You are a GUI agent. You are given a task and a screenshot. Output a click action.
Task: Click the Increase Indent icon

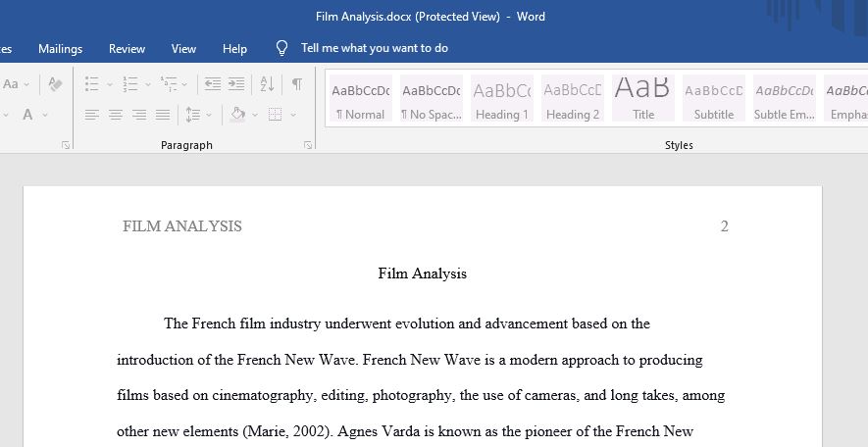(x=236, y=84)
